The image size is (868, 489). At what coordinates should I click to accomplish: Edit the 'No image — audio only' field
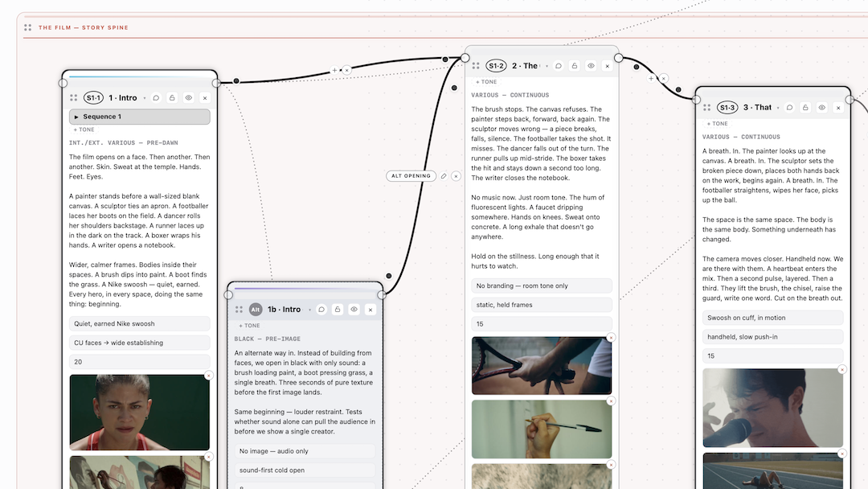pos(305,451)
